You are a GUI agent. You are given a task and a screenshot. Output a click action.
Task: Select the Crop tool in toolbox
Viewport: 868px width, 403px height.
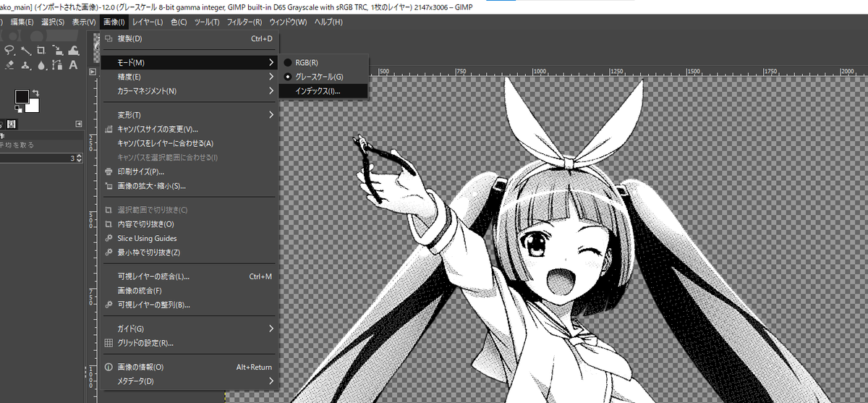pyautogui.click(x=41, y=51)
